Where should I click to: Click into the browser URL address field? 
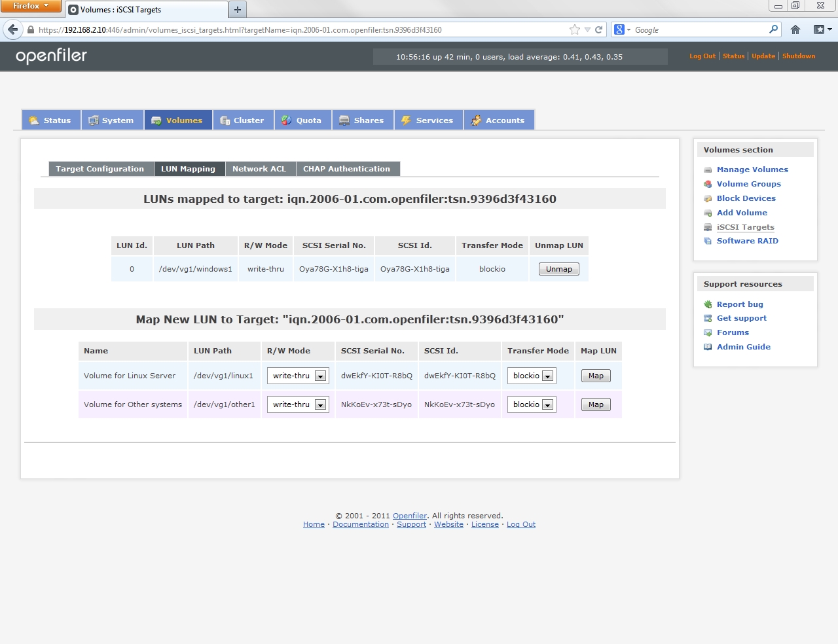point(295,30)
